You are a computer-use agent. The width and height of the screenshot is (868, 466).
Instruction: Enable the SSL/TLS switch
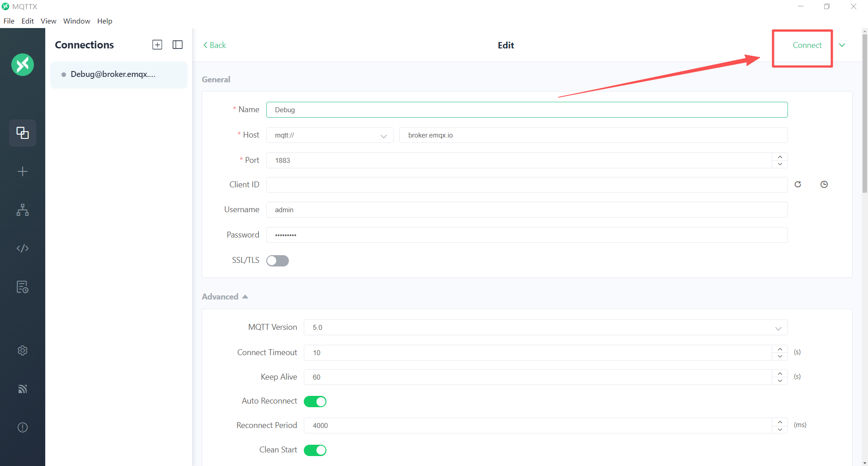278,261
